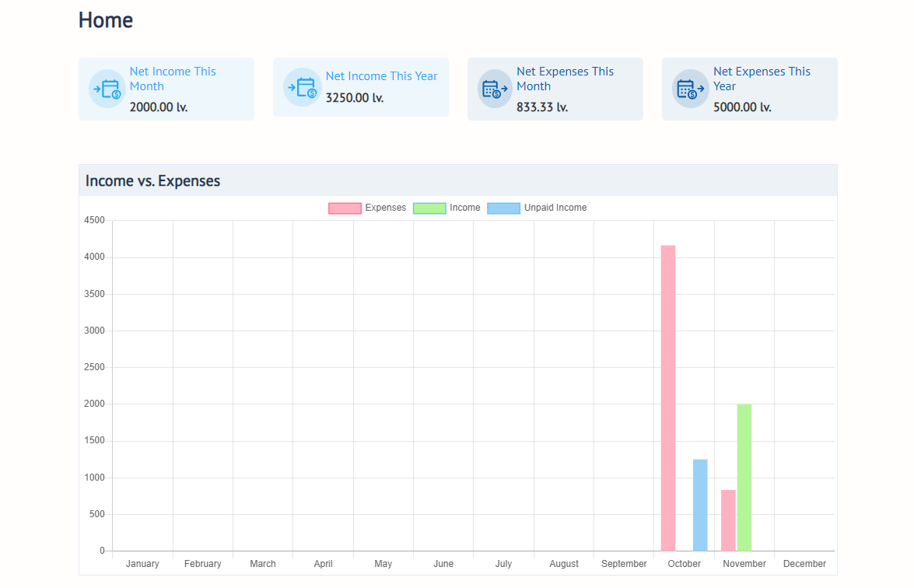Open the Net Income This Month link
Image resolution: width=914 pixels, height=588 pixels.
[x=173, y=79]
